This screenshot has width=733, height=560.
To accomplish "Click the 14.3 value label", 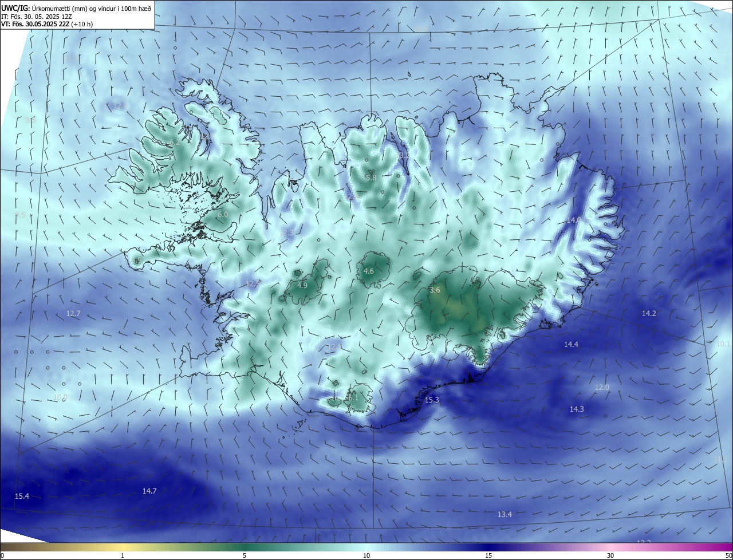I will [x=577, y=409].
